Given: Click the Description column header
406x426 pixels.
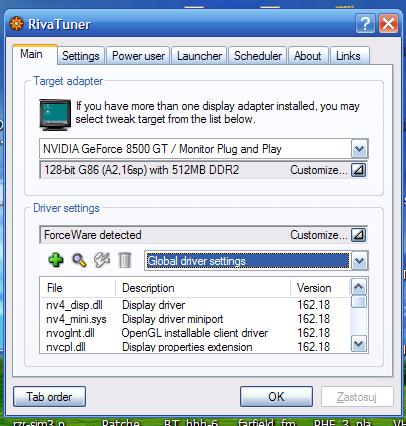Looking at the screenshot, I should click(203, 288).
